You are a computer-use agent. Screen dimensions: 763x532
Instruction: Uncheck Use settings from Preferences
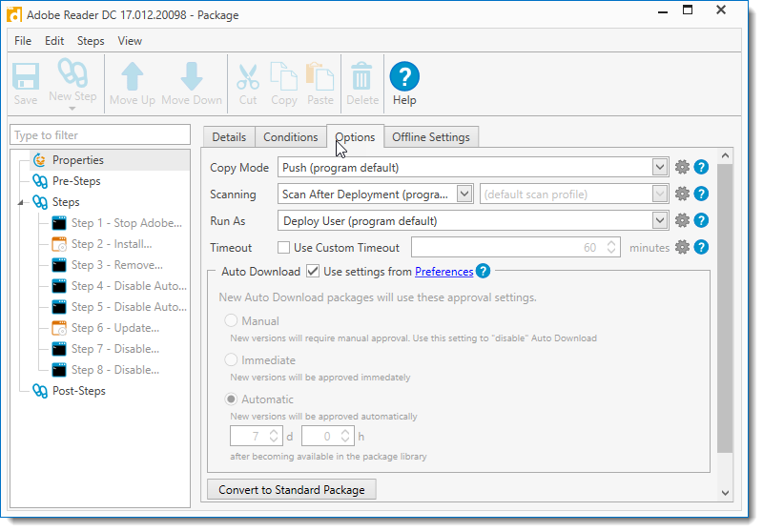click(x=313, y=272)
